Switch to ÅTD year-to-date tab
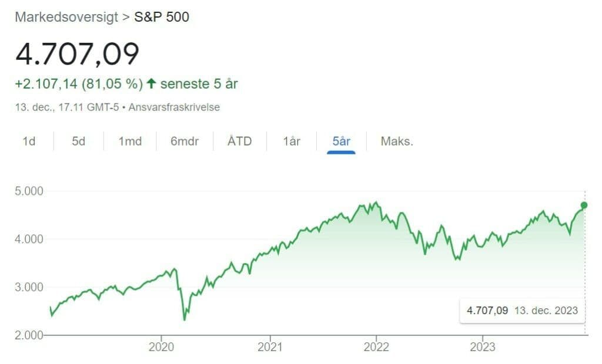 point(239,141)
